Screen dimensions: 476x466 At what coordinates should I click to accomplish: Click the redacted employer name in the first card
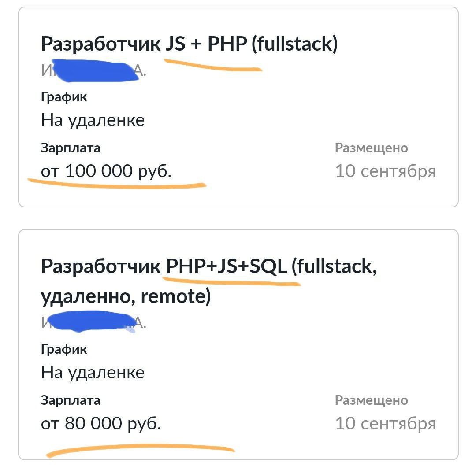coord(93,71)
